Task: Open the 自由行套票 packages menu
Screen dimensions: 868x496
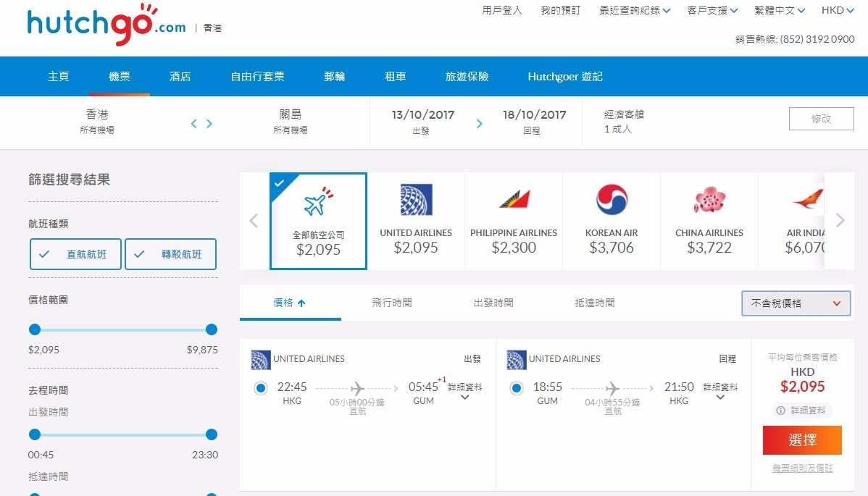Action: (257, 76)
